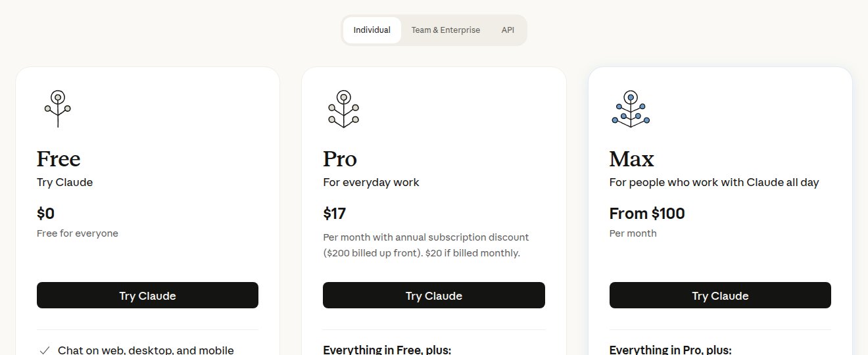Click the Pro plan heading

[x=340, y=159]
